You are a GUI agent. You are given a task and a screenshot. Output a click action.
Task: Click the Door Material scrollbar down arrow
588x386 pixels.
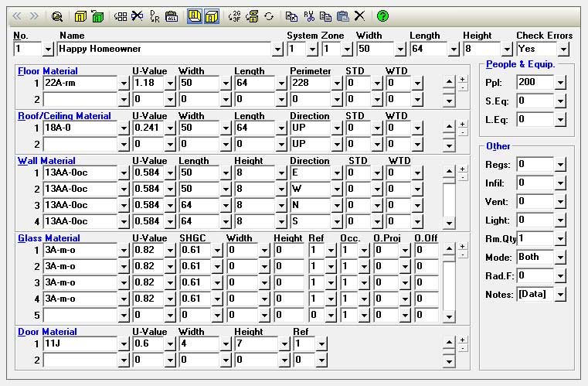(x=449, y=361)
